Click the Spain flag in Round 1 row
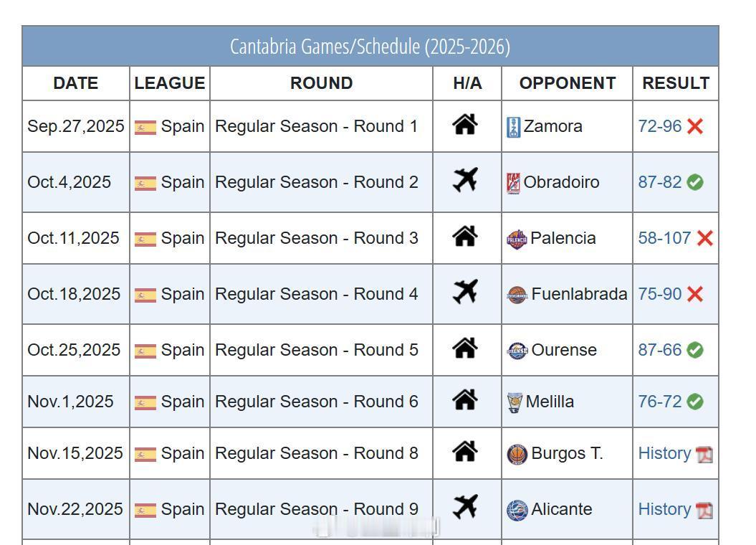756x545 pixels. point(145,128)
